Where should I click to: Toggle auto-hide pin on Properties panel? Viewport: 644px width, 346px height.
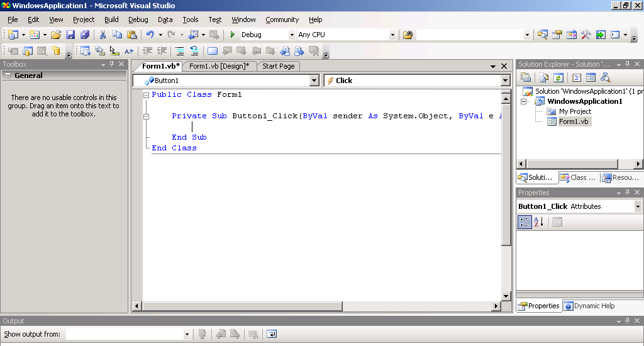click(627, 193)
